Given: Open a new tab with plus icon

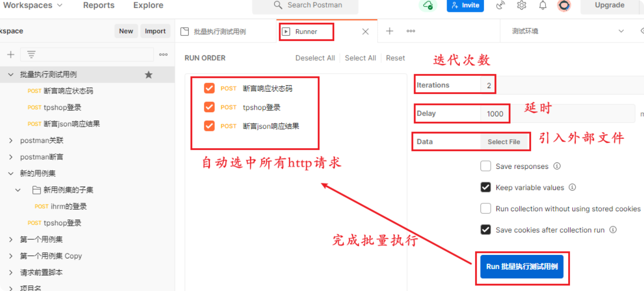Looking at the screenshot, I should point(389,31).
